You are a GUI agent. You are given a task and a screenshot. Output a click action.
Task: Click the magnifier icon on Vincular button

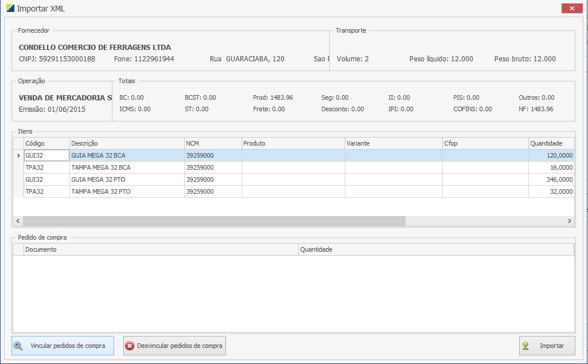[x=18, y=346]
